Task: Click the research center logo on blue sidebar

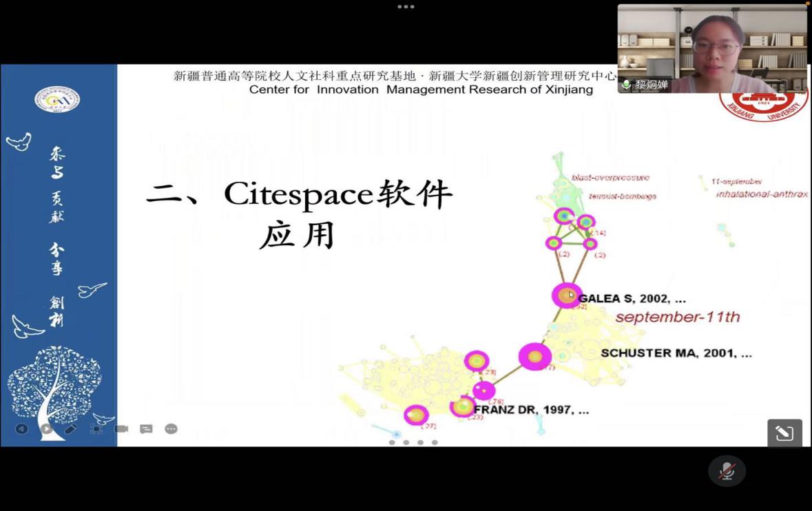Action: pos(57,99)
